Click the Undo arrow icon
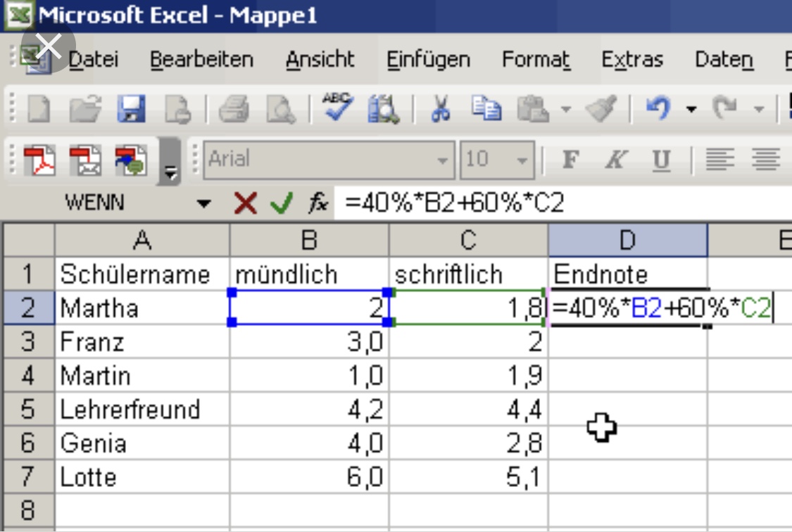Screen dimensions: 792x532 pyautogui.click(x=660, y=108)
